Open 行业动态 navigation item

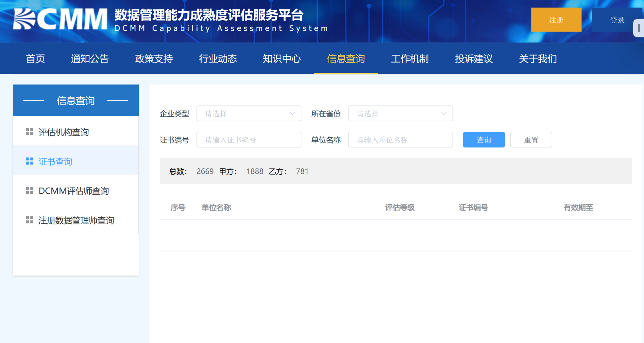click(x=218, y=59)
